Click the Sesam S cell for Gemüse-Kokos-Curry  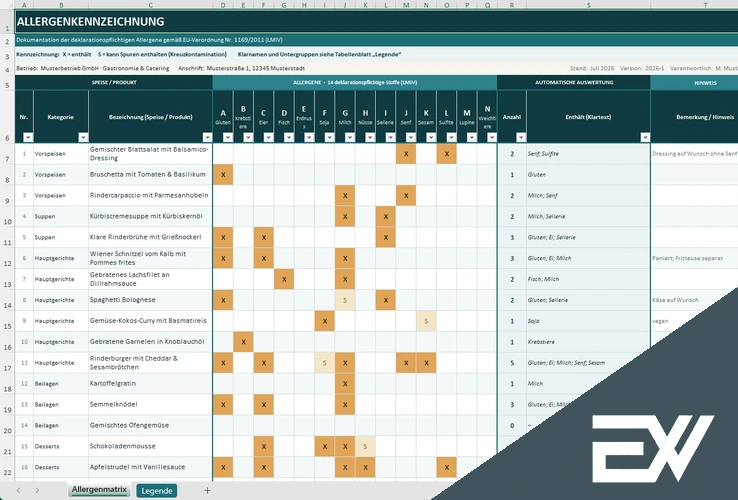pos(426,321)
